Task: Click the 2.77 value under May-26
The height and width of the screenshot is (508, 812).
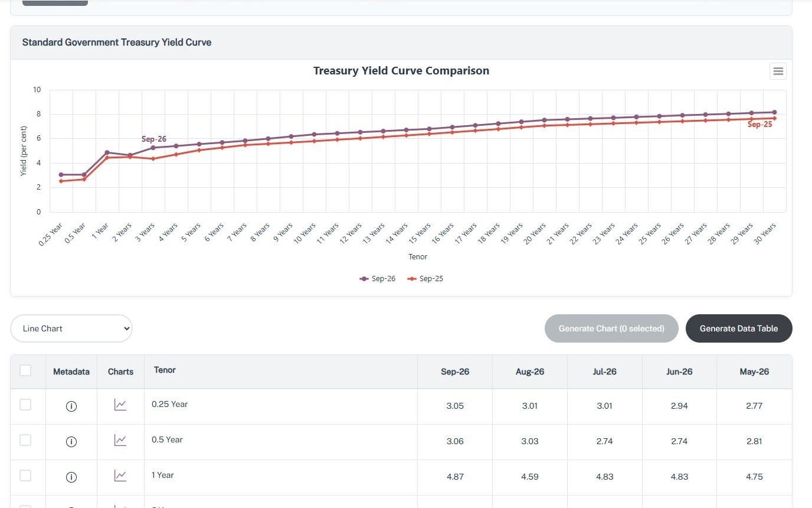Action: point(754,406)
